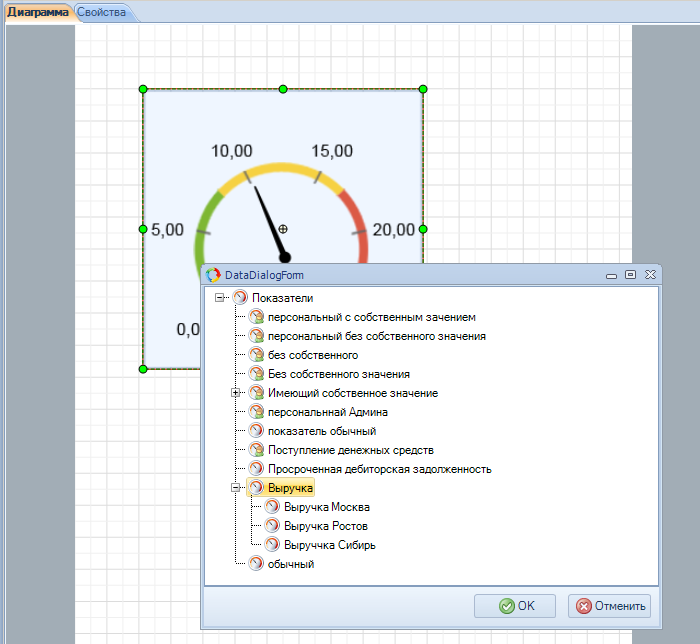
Task: Collapse the Показатели root node
Action: pos(220,298)
